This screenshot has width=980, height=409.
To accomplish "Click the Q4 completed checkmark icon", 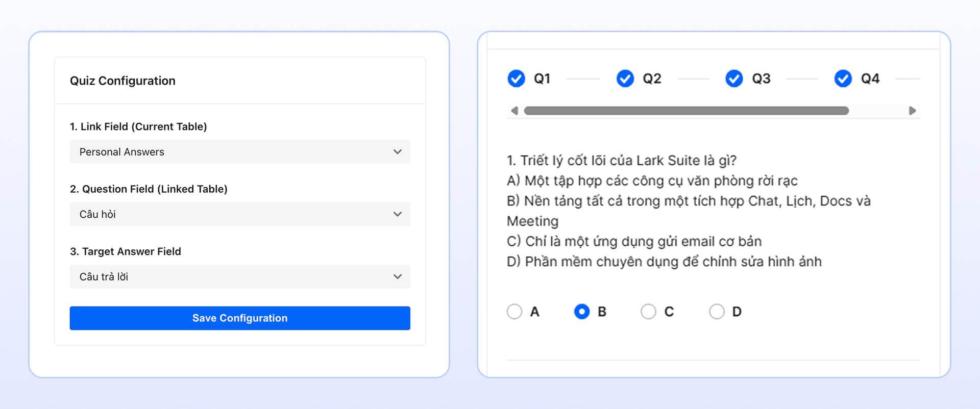I will tap(843, 79).
